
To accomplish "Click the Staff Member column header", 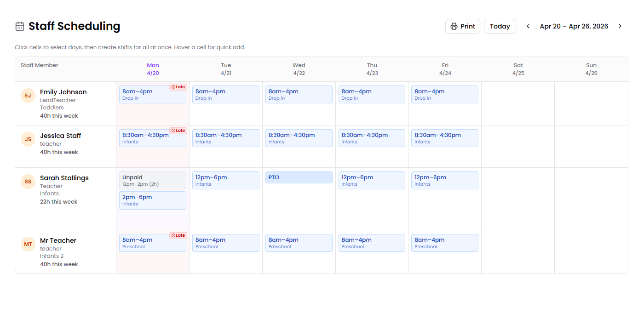I will 40,65.
